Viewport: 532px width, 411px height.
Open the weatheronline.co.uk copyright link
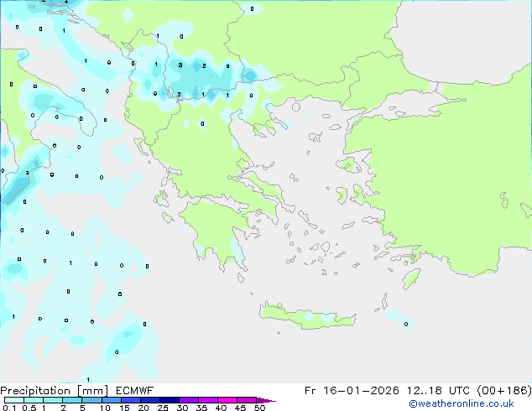pyautogui.click(x=462, y=403)
